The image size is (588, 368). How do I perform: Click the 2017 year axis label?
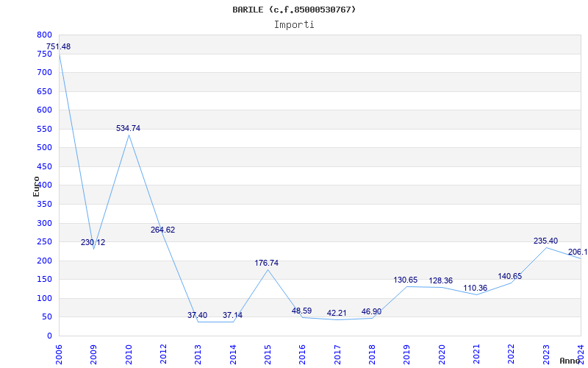[x=337, y=355]
